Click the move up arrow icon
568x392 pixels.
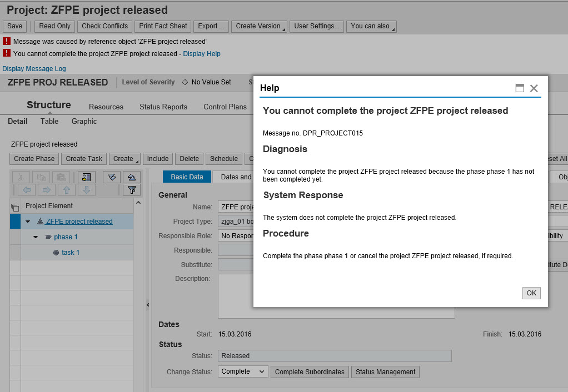(x=67, y=190)
